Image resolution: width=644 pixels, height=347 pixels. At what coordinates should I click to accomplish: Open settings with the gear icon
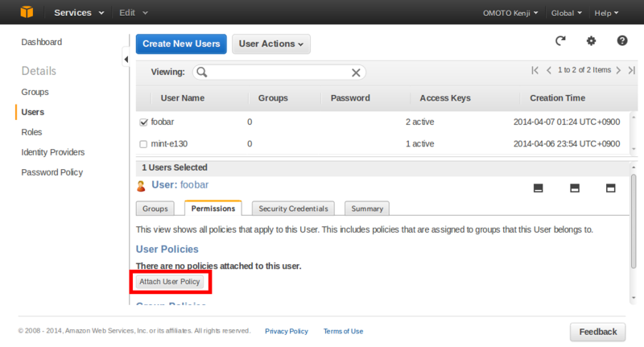[x=591, y=40]
